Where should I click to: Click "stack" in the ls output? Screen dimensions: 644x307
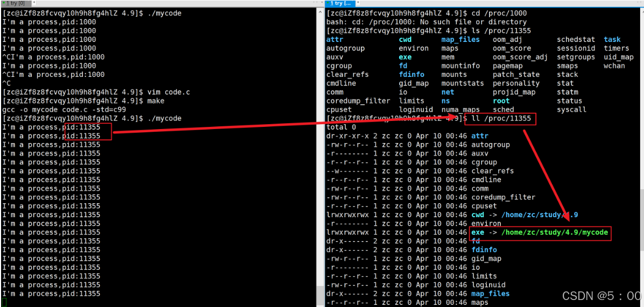pyautogui.click(x=567, y=75)
